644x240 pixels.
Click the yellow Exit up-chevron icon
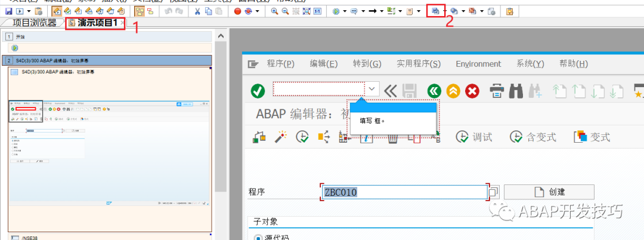(453, 91)
